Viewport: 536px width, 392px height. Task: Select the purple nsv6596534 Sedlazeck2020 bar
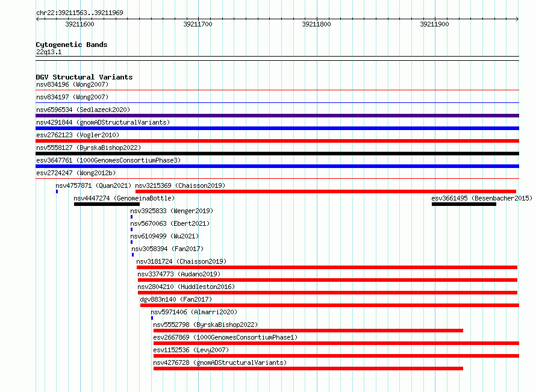pos(277,116)
